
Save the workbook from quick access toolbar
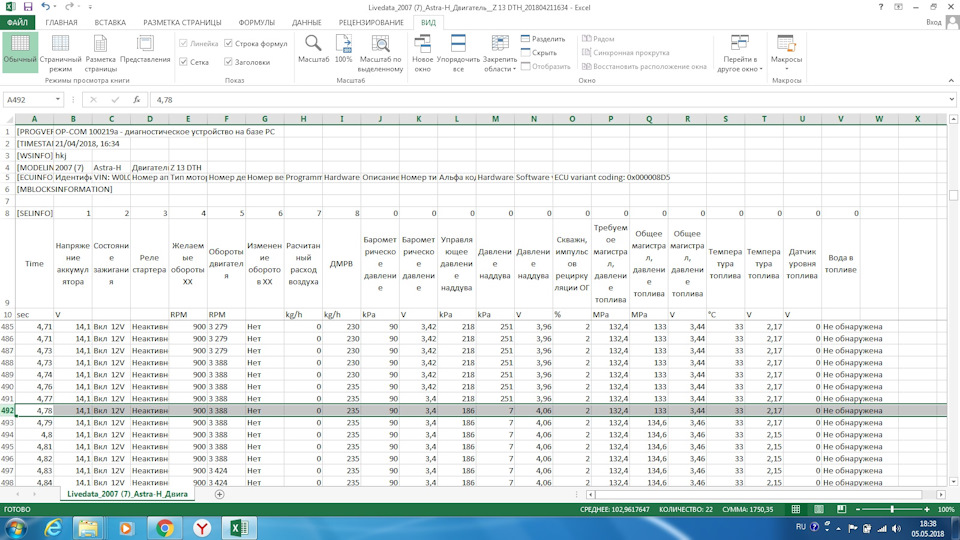(x=28, y=7)
